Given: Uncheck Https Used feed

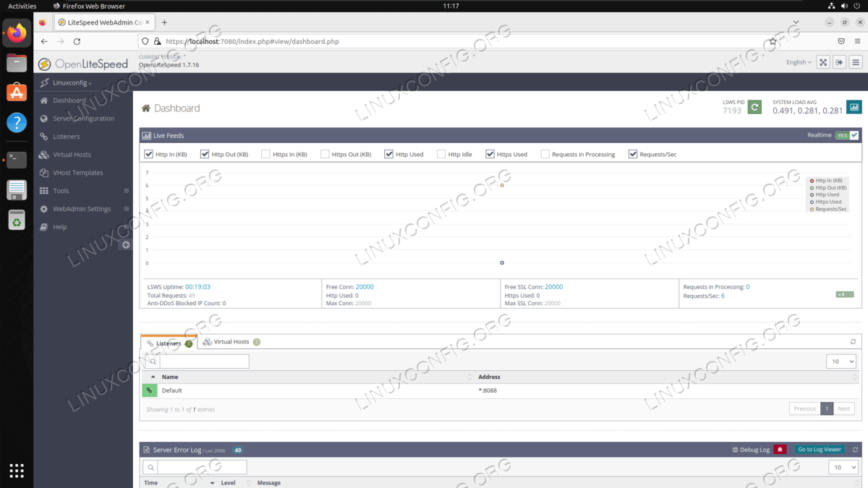Looking at the screenshot, I should (x=490, y=154).
